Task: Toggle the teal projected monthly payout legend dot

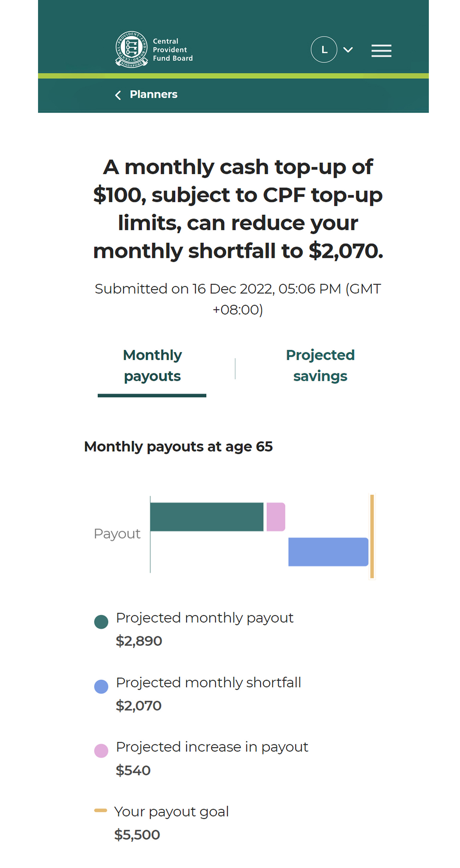Action: (101, 622)
